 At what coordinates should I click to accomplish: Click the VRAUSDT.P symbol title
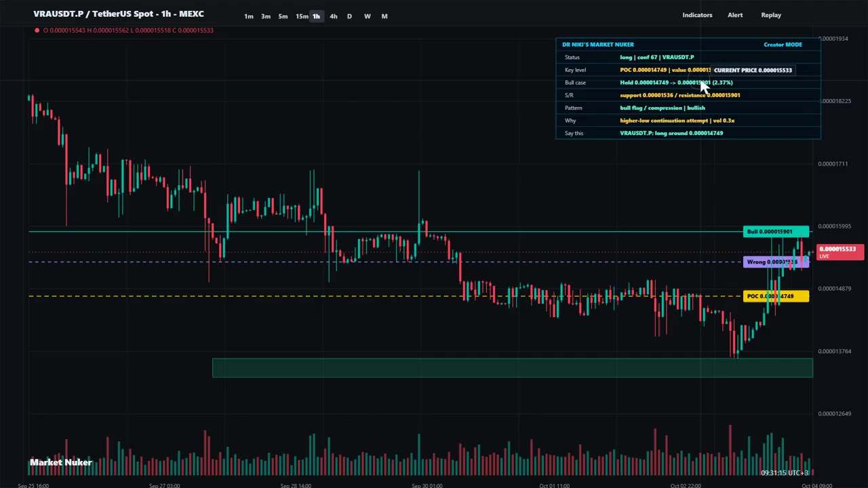[119, 14]
